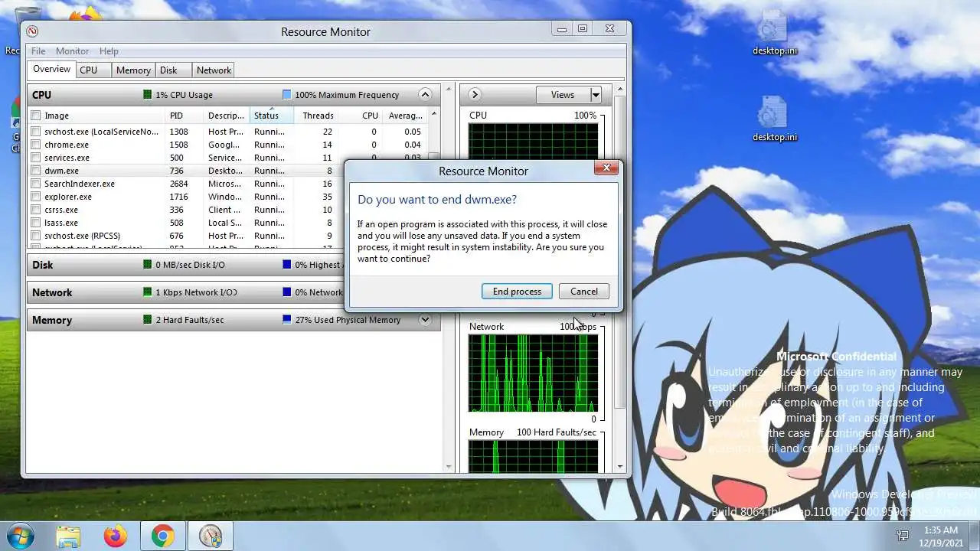Click blue Maximum Frequency indicator square
Image resolution: width=980 pixels, height=551 pixels.
click(287, 95)
